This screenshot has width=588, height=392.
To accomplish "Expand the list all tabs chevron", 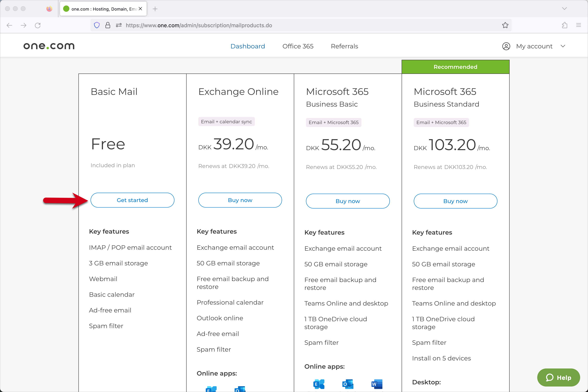I will pos(564,9).
